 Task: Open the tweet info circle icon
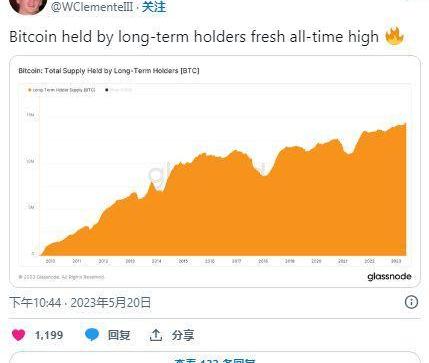(x=411, y=302)
